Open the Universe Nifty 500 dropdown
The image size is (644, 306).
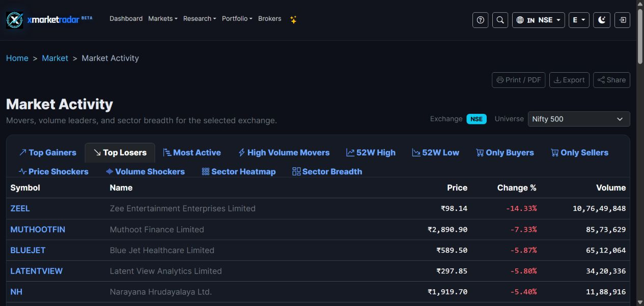[x=579, y=119]
